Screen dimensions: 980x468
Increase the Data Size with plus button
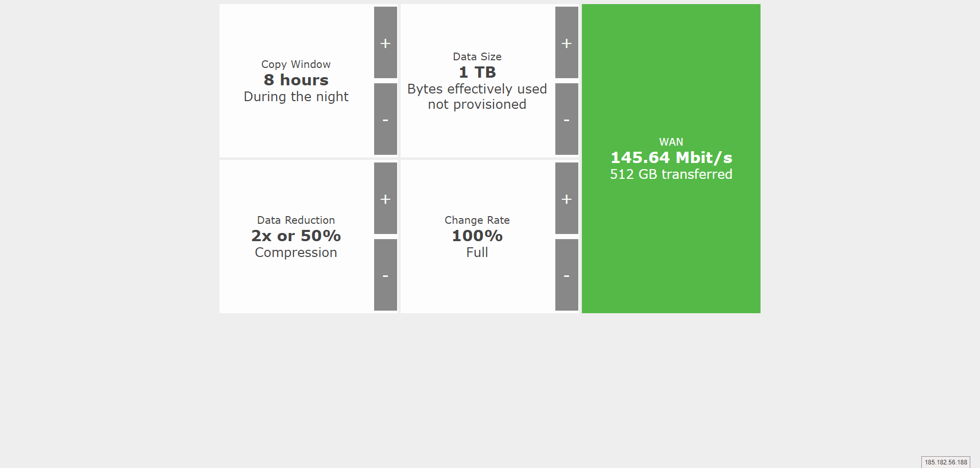[x=567, y=42]
